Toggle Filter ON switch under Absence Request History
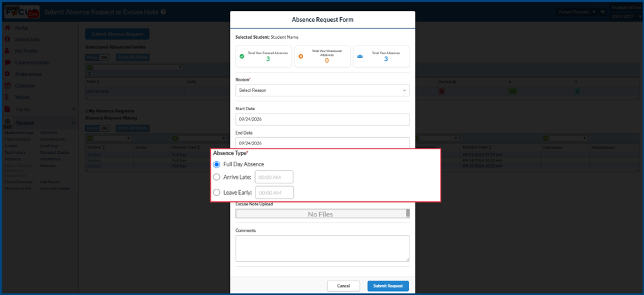 (97, 128)
